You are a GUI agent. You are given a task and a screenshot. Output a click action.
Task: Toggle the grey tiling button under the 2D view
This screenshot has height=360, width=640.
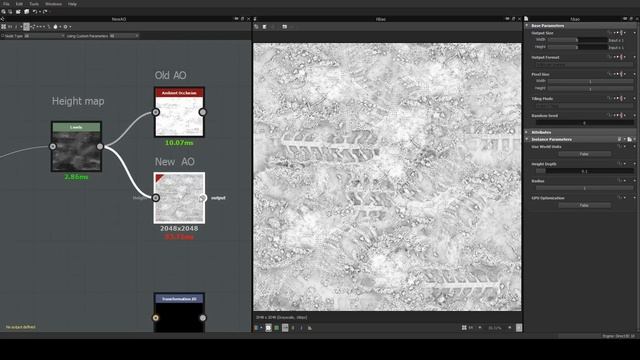[285, 328]
